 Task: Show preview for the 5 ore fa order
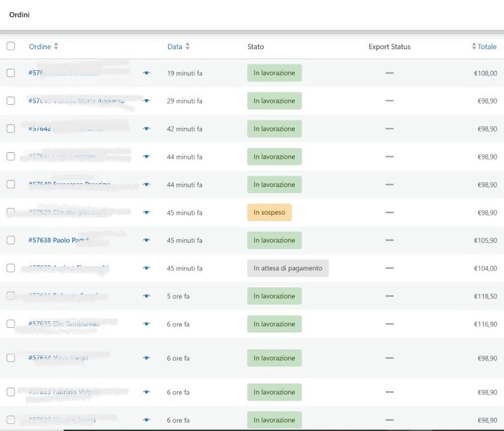click(x=147, y=296)
